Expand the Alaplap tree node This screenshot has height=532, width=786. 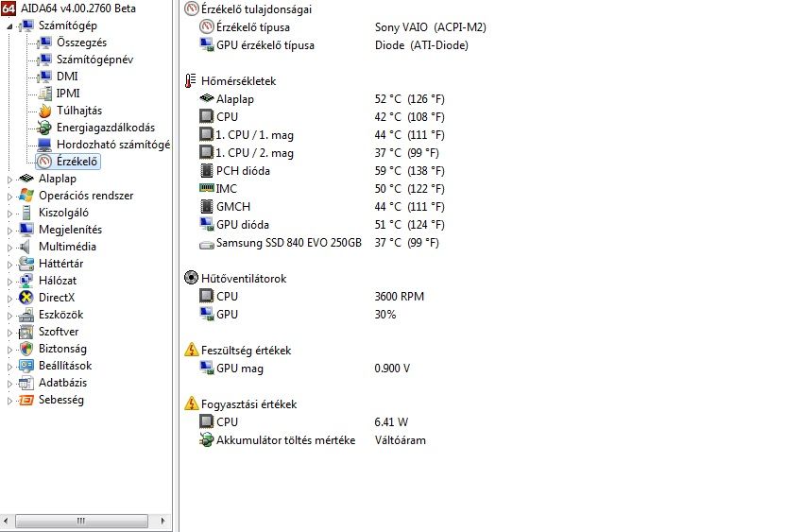point(9,179)
